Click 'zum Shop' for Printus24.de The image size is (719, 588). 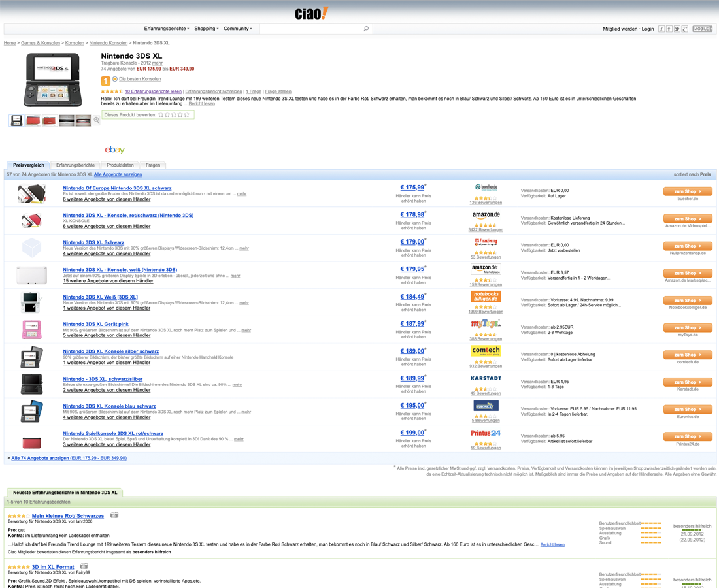click(688, 437)
